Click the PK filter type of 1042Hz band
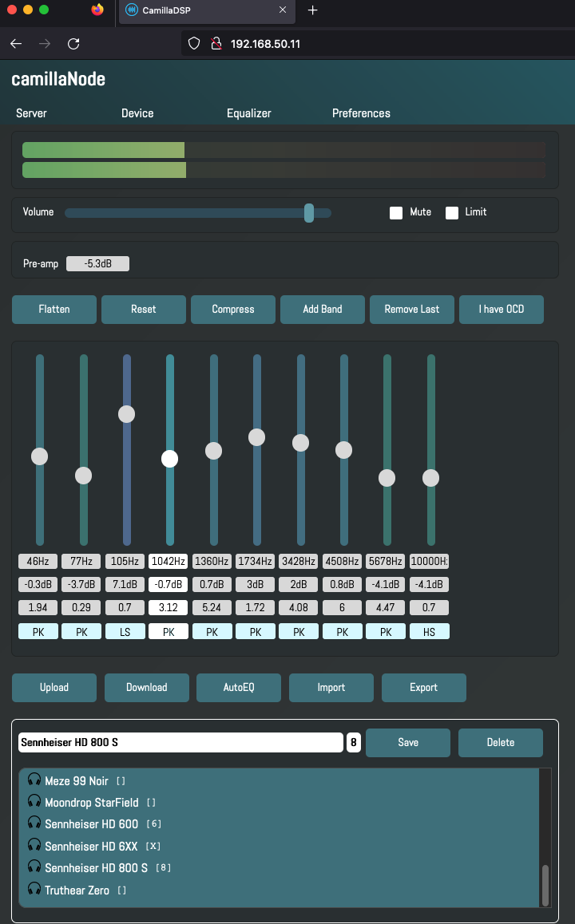The height and width of the screenshot is (924, 575). tap(169, 632)
